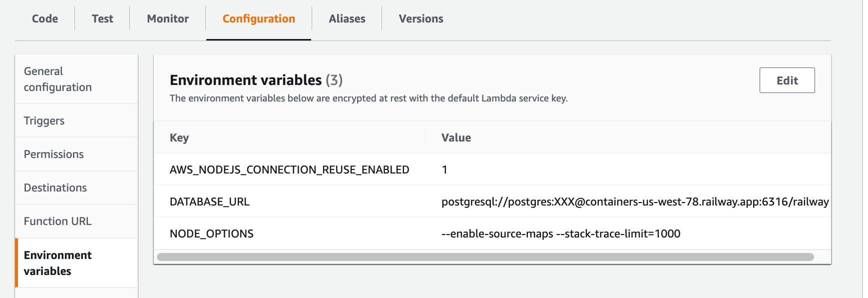Switch to the Test tab

(102, 18)
